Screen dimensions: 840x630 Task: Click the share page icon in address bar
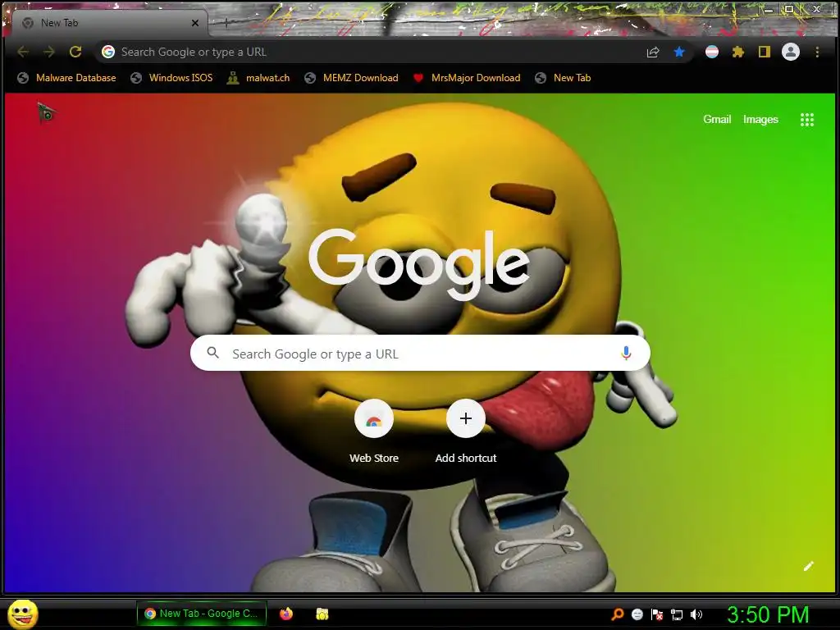[x=652, y=52]
